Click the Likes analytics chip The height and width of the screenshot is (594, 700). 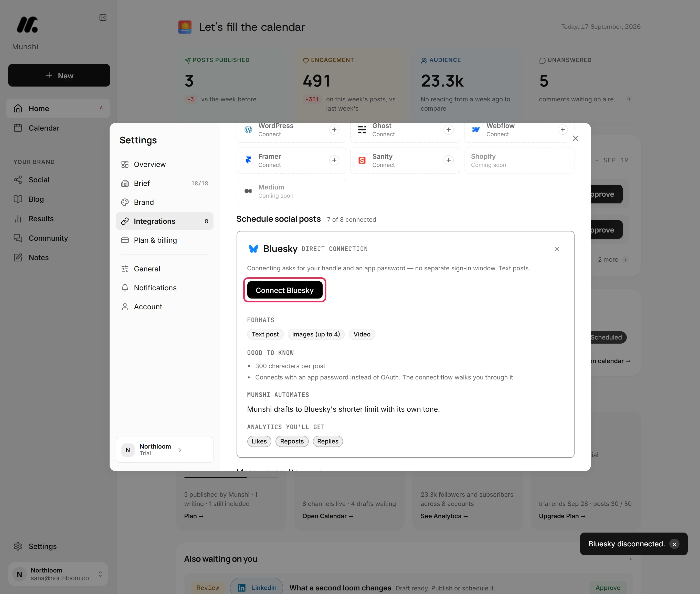tap(259, 441)
